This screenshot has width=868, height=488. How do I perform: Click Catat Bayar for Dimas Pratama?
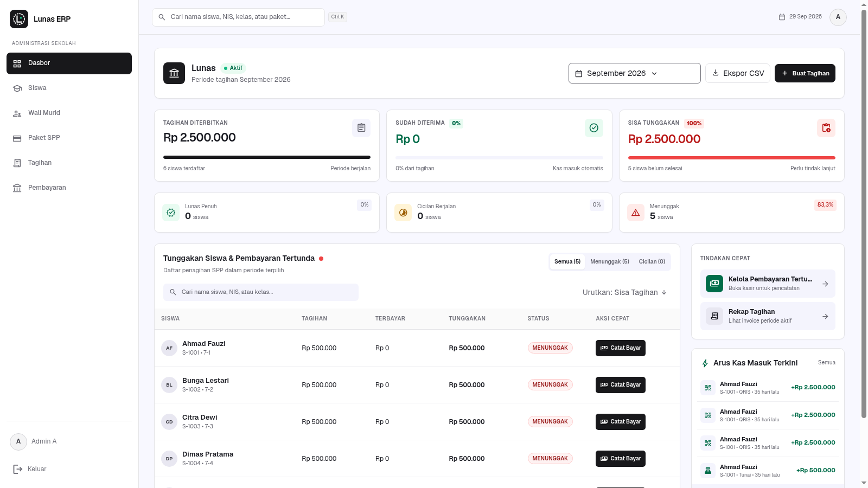click(621, 459)
